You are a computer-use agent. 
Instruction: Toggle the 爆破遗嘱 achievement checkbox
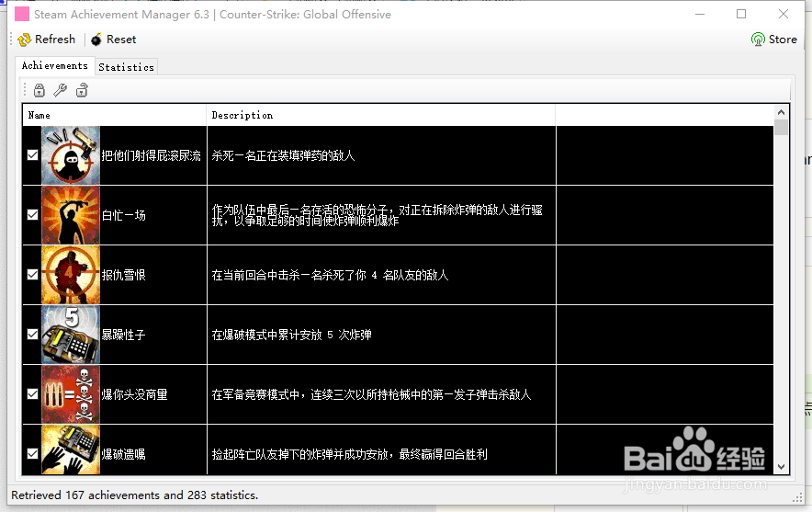click(x=33, y=453)
